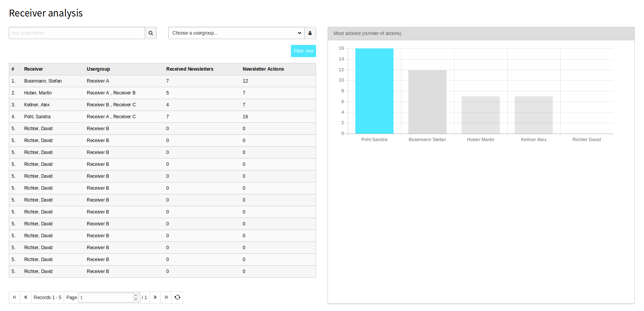
Task: Decrease page number with down stepper arrow
Action: point(136,299)
